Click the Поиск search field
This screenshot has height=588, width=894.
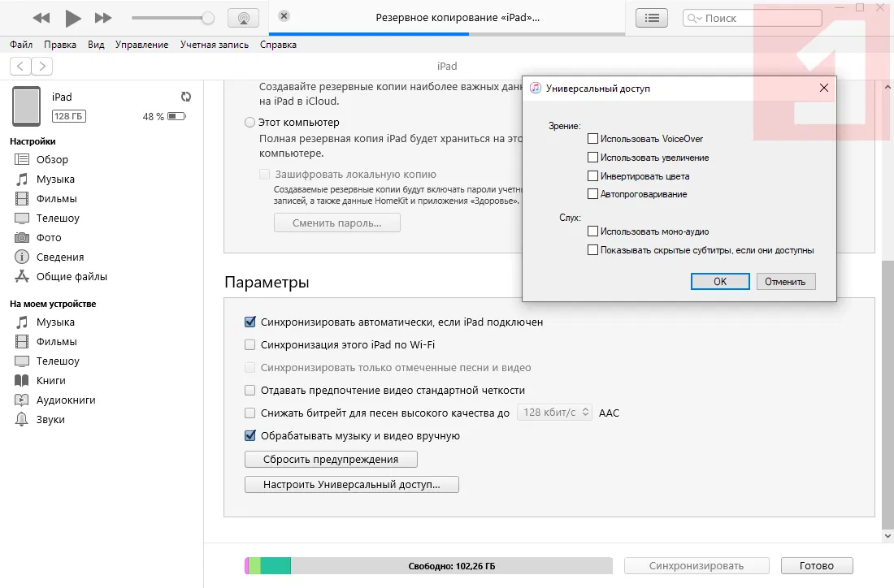(x=753, y=18)
